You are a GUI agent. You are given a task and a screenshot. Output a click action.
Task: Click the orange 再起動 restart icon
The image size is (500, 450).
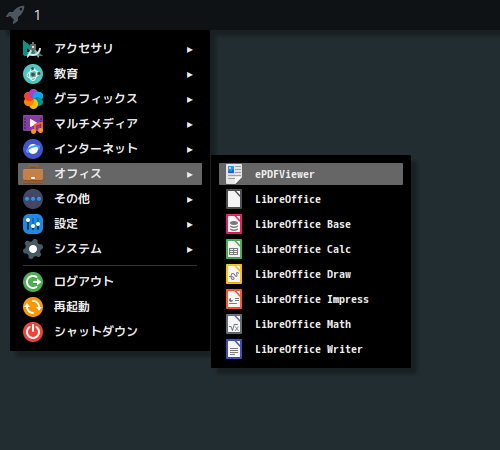point(33,307)
